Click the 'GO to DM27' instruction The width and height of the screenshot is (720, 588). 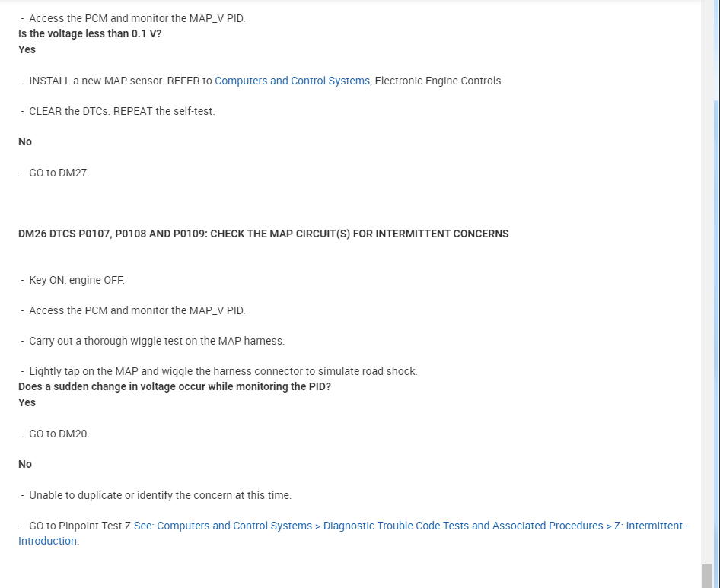pos(59,173)
